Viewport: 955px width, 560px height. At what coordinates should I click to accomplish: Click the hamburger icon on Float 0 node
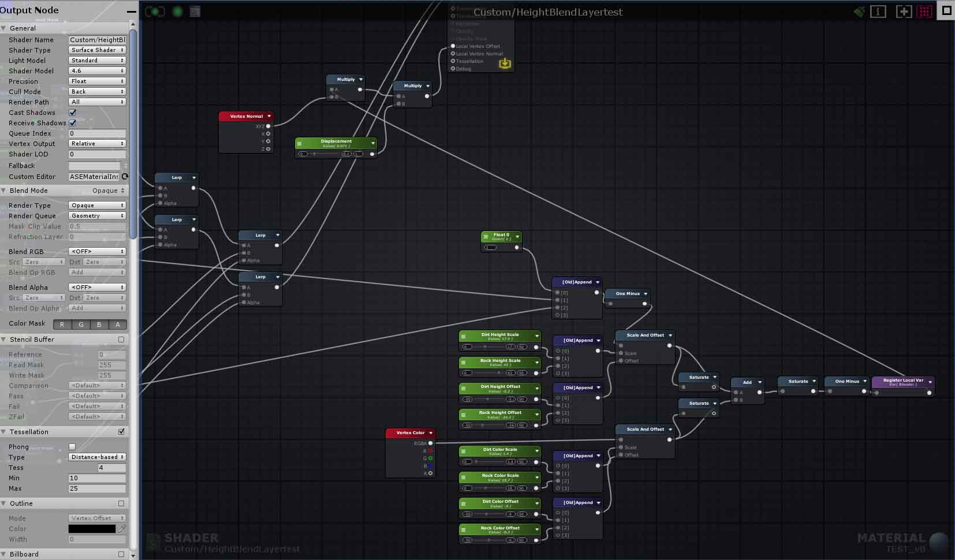tap(486, 237)
